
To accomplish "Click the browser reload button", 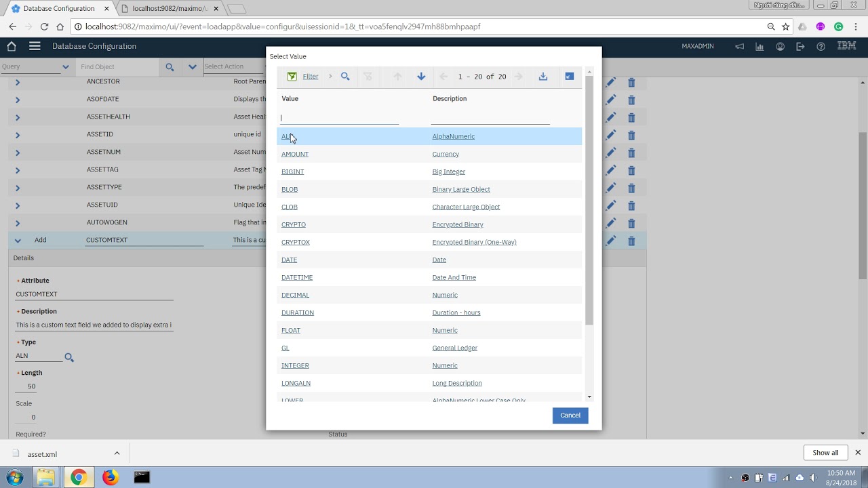I will point(44,26).
